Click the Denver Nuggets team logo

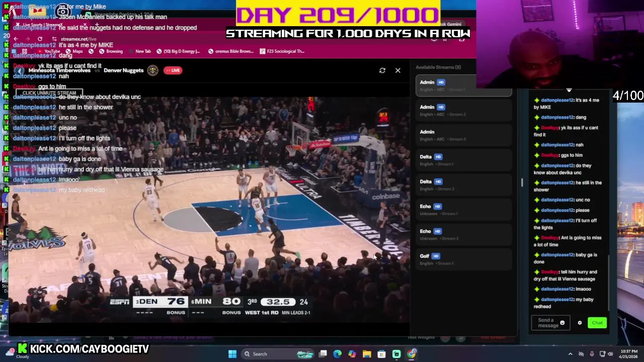[x=152, y=70]
